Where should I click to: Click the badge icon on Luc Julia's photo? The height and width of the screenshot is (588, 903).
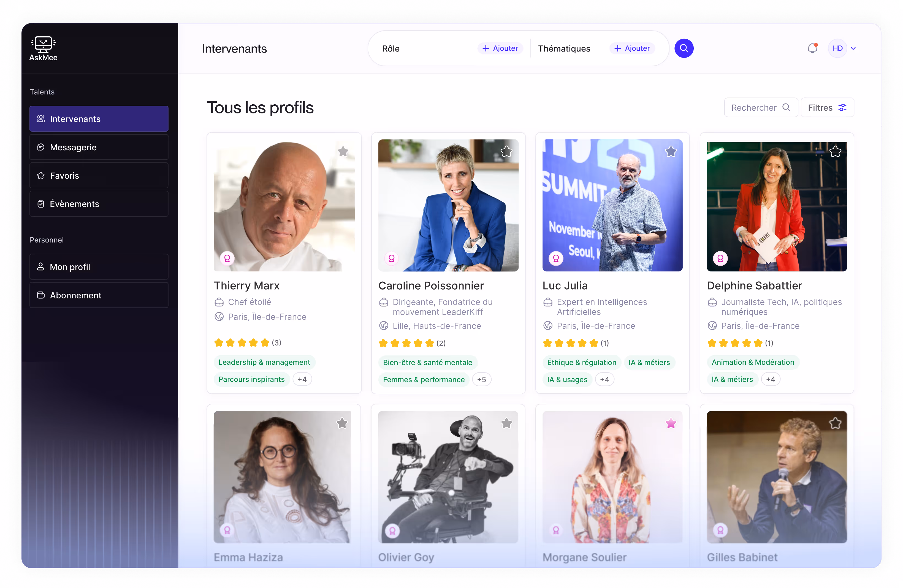[556, 258]
